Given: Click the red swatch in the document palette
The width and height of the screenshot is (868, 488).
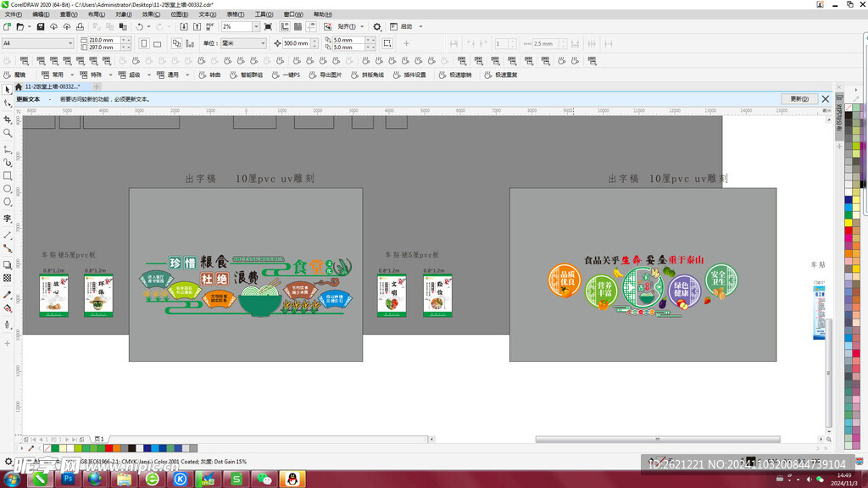Looking at the screenshot, I should (109, 448).
